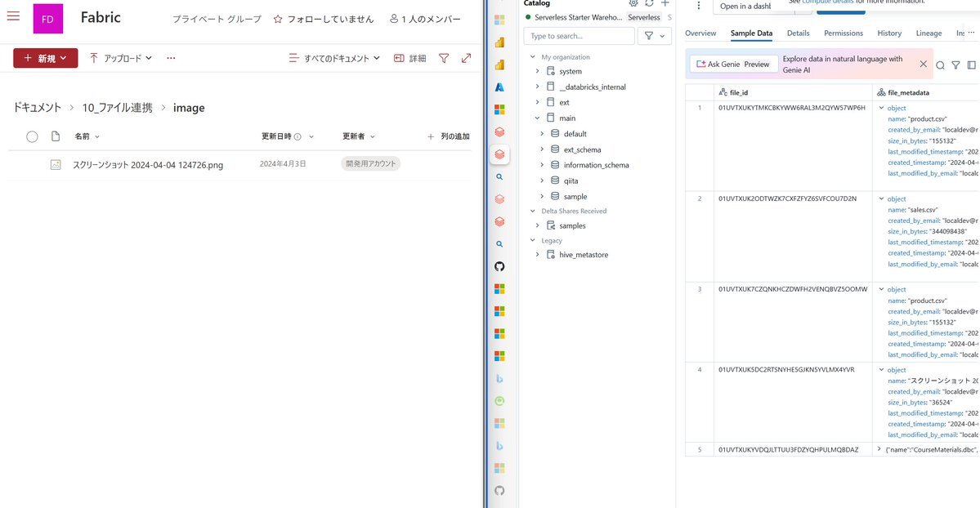980x508 pixels.
Task: Expand the default schema
Action: (x=542, y=134)
